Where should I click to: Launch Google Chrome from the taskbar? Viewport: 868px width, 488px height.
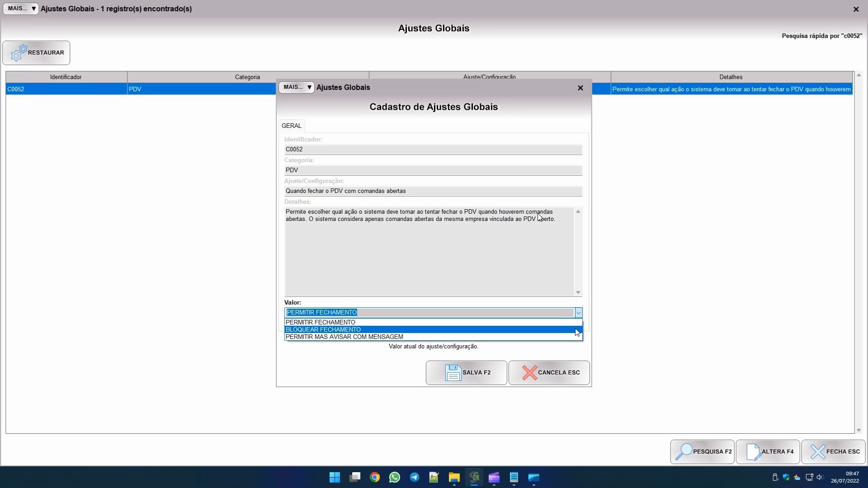tap(375, 478)
